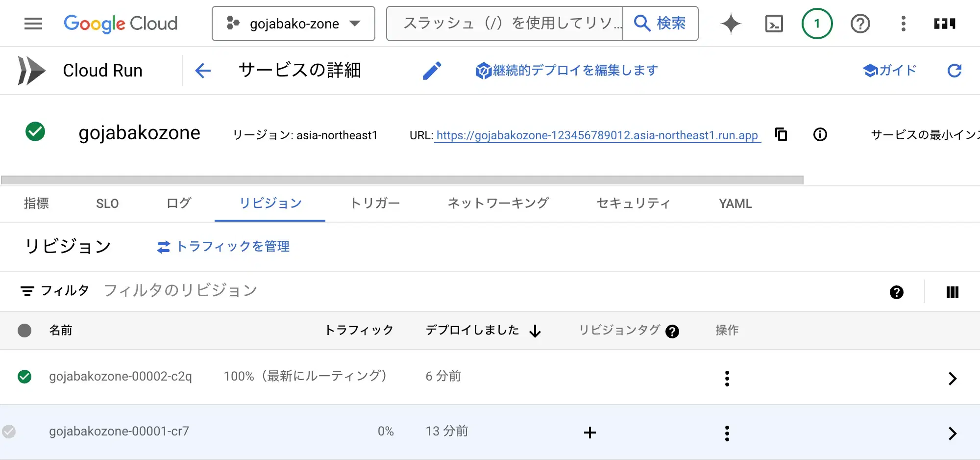Screen dimensions: 980x460
Task: Click the Google Cloud logo
Action: tap(121, 24)
